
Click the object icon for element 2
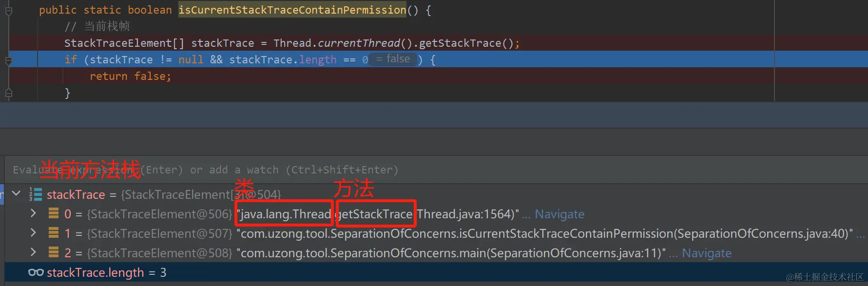[54, 252]
